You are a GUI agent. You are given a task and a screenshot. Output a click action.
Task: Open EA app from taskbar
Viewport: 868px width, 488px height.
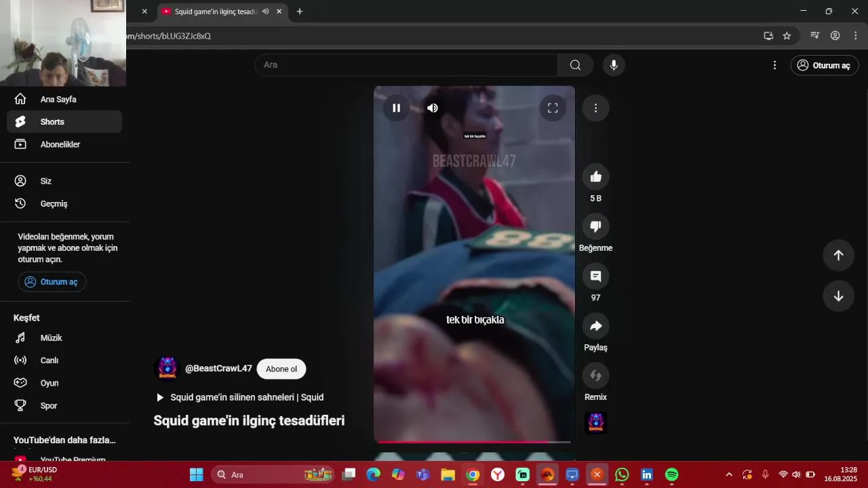click(x=547, y=474)
